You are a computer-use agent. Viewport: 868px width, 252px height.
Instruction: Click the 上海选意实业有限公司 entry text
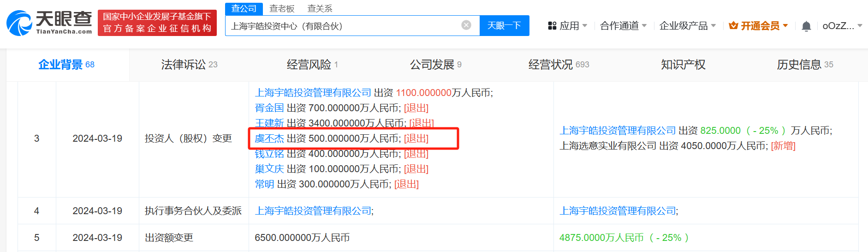(608, 146)
